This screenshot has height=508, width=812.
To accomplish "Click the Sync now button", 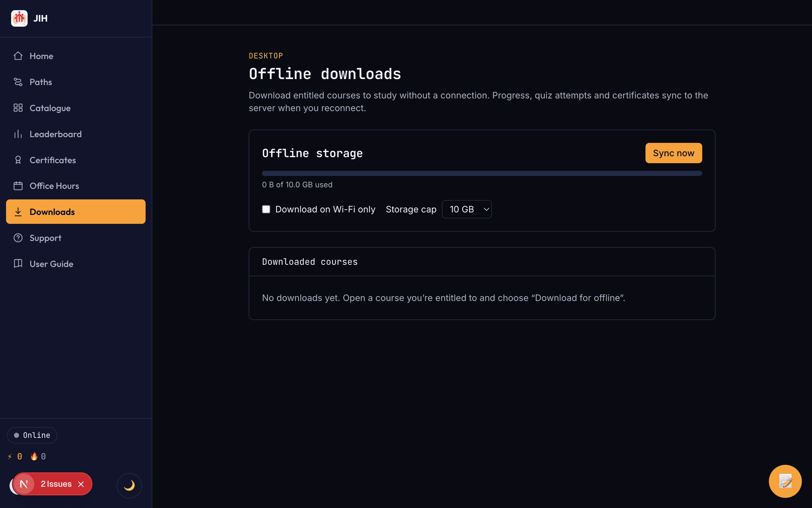I will click(x=673, y=153).
